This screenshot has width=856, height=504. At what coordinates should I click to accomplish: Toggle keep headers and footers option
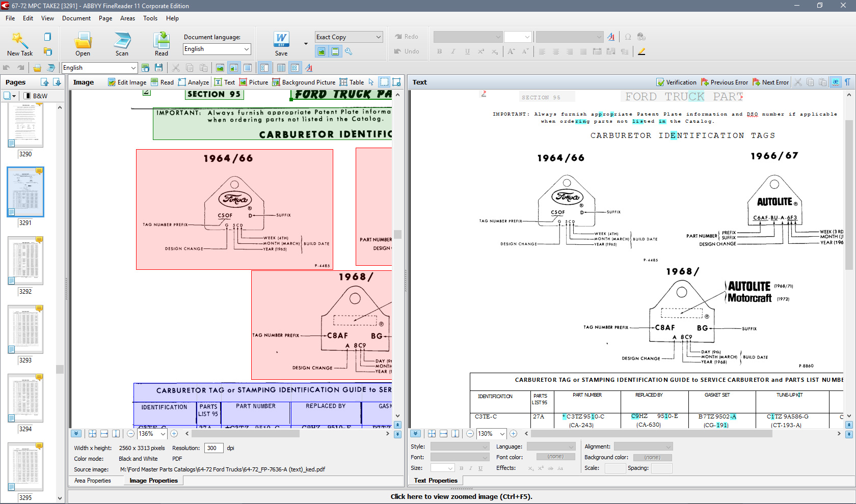[x=335, y=51]
